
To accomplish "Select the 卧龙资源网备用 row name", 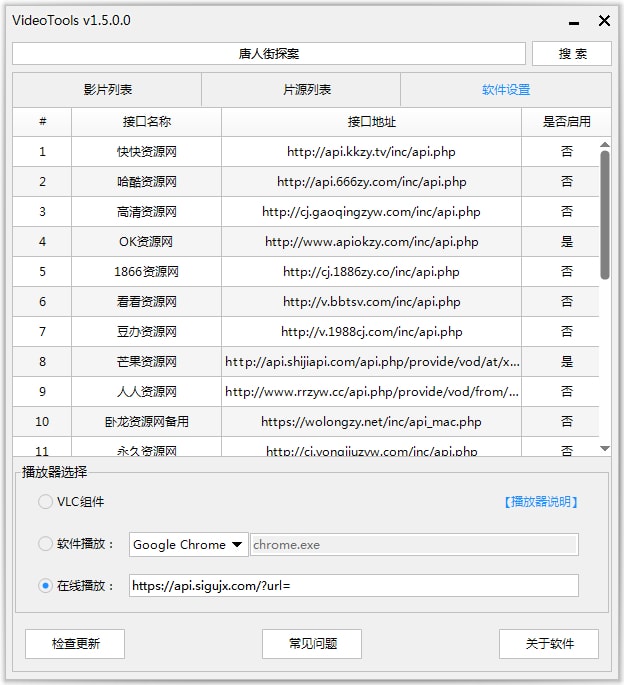I will [146, 422].
